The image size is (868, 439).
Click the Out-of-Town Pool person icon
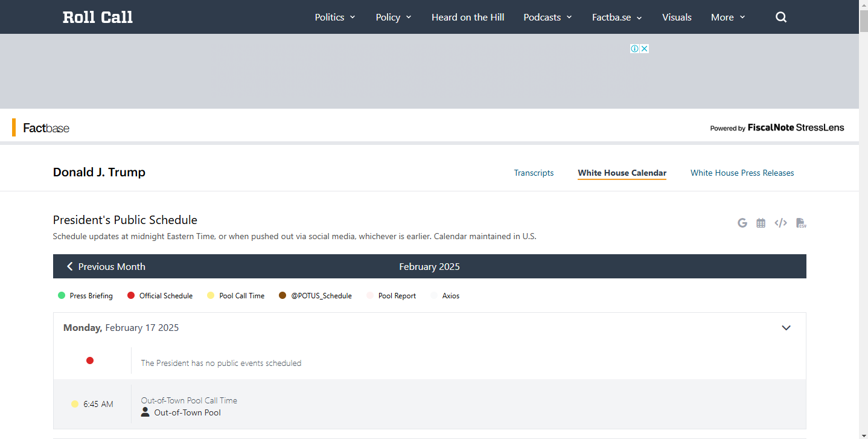[145, 412]
